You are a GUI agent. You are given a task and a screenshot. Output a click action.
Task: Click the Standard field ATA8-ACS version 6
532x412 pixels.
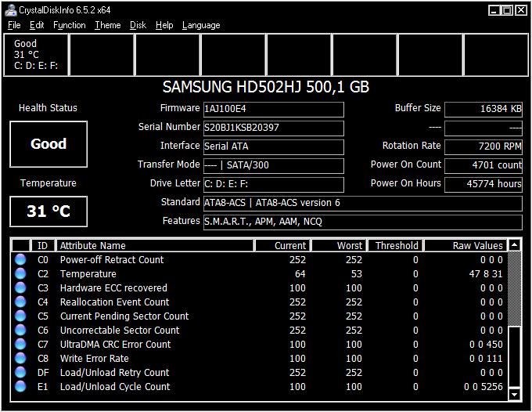click(363, 203)
